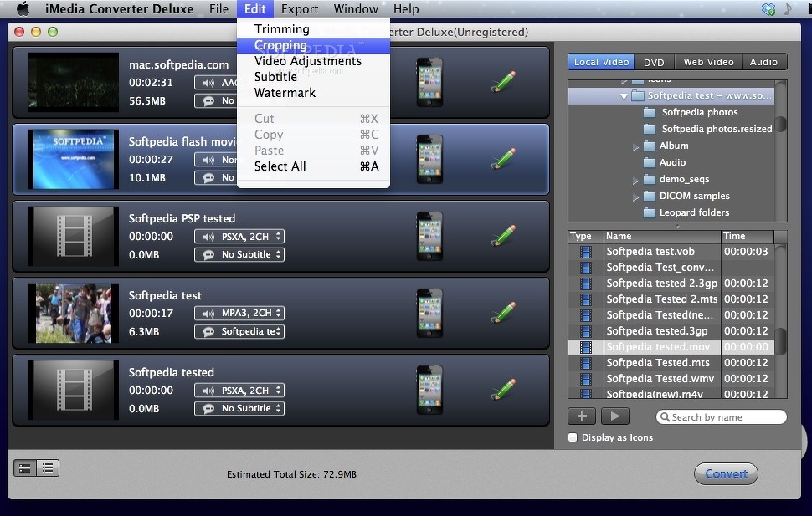The image size is (812, 516).
Task: Click the iPhone output device icon for Softpedia flash movie
Action: click(x=429, y=159)
